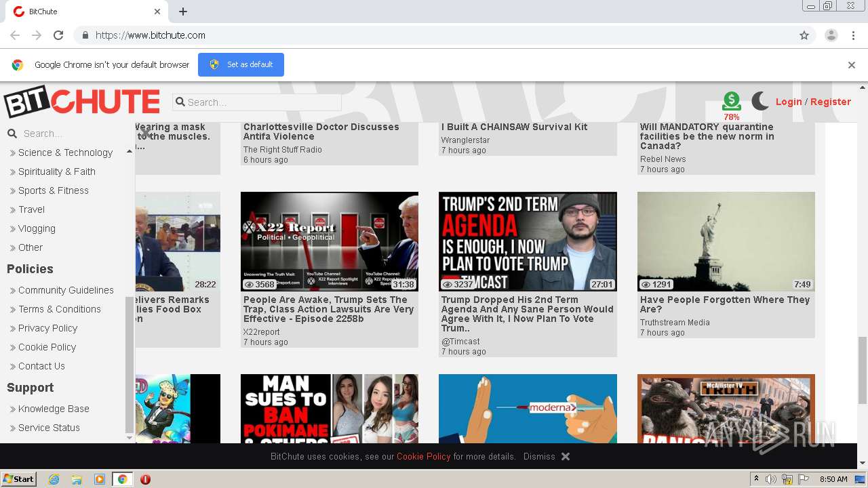The image size is (868, 488).
Task: Expand the Travel category
Action: coord(31,209)
